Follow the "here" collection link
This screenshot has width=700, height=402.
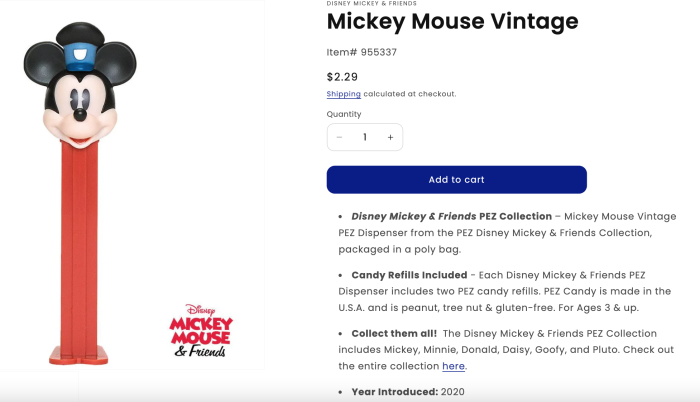(x=454, y=366)
